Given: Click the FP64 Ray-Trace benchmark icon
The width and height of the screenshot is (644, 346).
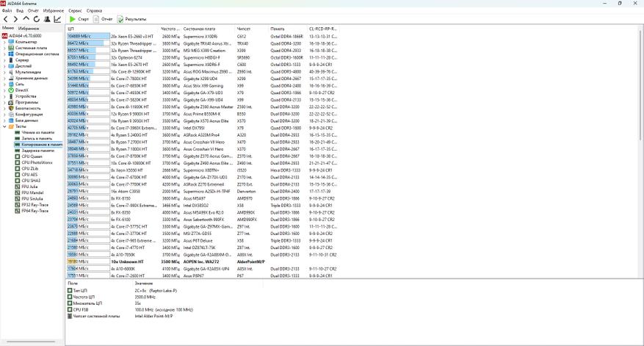Looking at the screenshot, I should coord(17,211).
